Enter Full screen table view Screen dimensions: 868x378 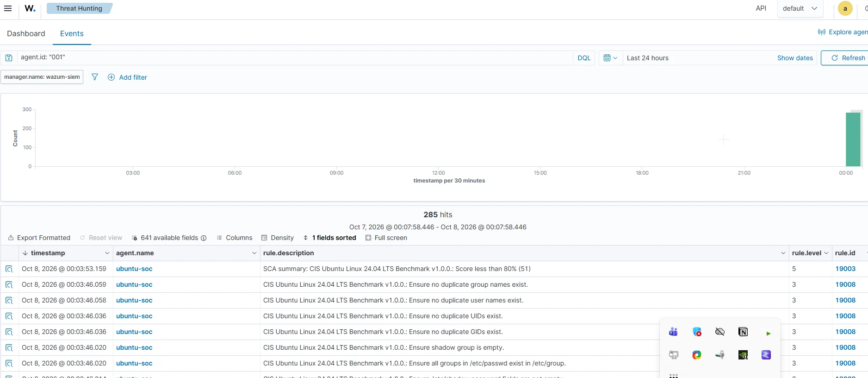click(386, 238)
